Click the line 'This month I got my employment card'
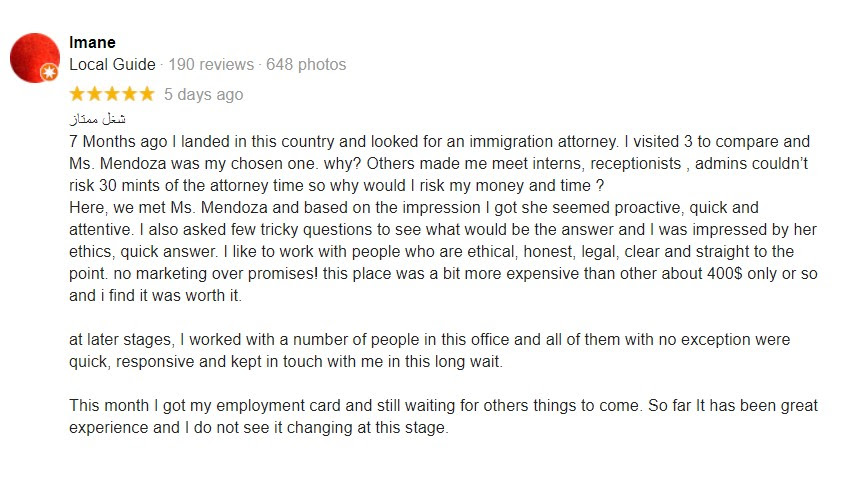Viewport: 842px width, 485px height. 444,406
